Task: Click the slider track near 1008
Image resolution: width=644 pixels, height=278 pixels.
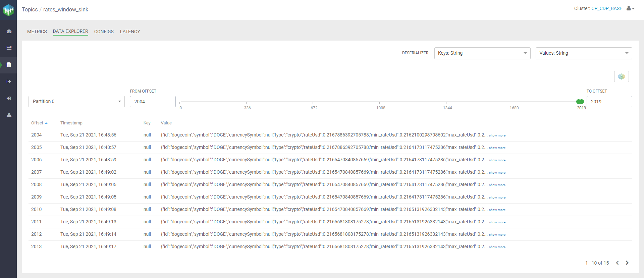Action: tap(379, 102)
